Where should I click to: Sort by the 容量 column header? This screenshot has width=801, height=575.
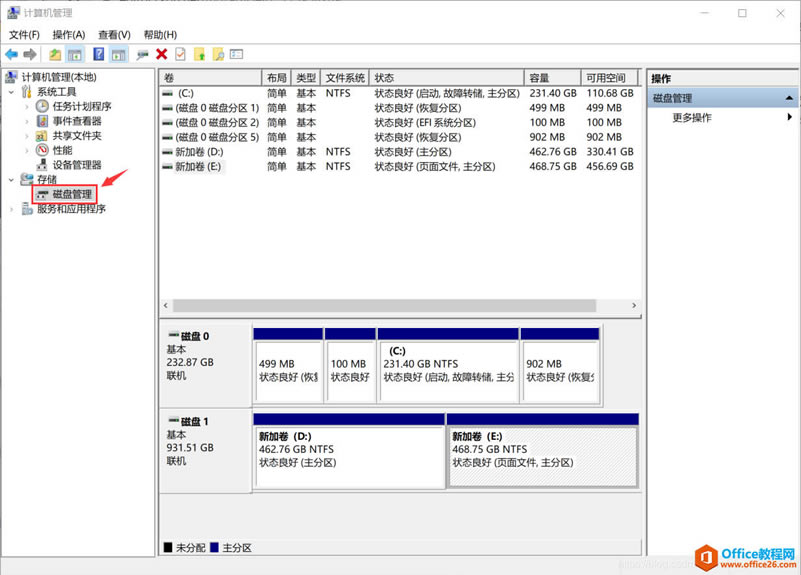coord(553,78)
